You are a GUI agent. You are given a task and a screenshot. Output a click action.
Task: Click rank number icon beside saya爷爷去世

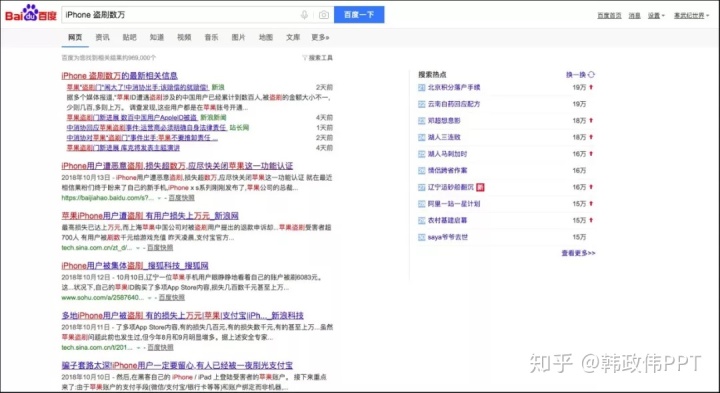click(x=422, y=237)
